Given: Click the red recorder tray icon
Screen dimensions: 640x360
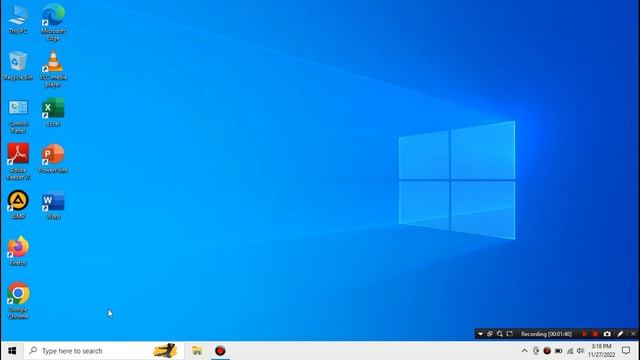Looking at the screenshot, I should pyautogui.click(x=547, y=351).
